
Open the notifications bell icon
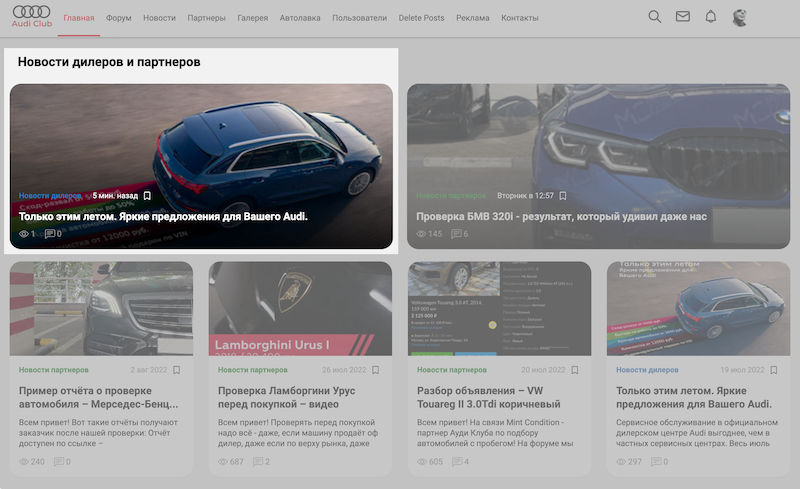tap(711, 17)
